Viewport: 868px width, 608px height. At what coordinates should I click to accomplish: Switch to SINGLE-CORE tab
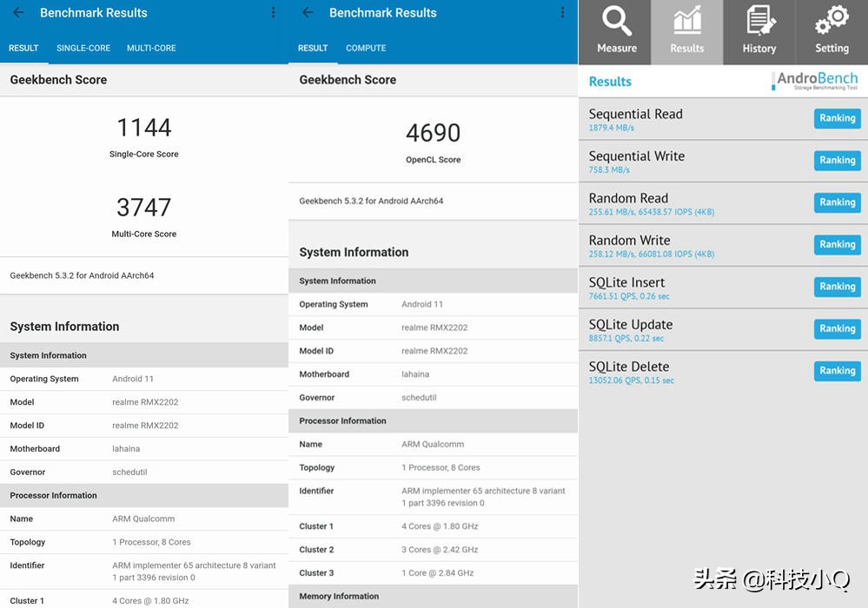83,48
